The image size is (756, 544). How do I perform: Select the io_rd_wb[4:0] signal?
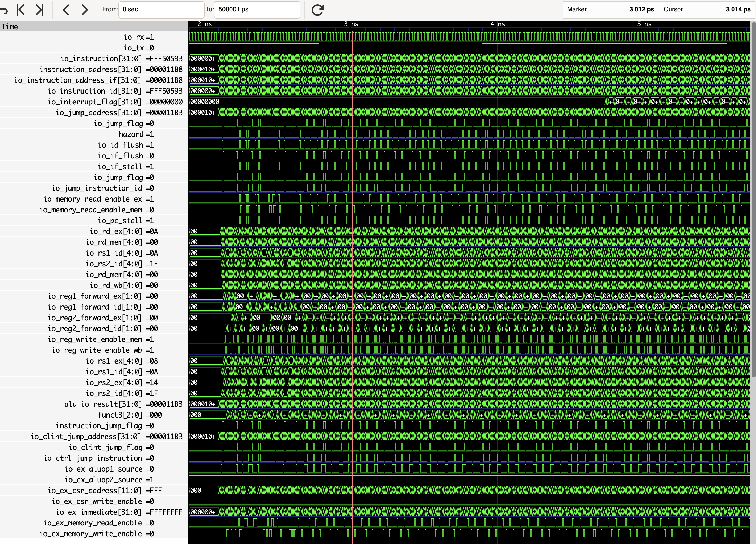pos(94,285)
